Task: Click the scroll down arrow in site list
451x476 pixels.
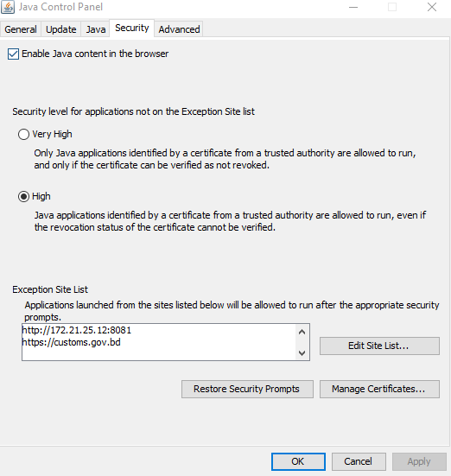Action: 302,352
